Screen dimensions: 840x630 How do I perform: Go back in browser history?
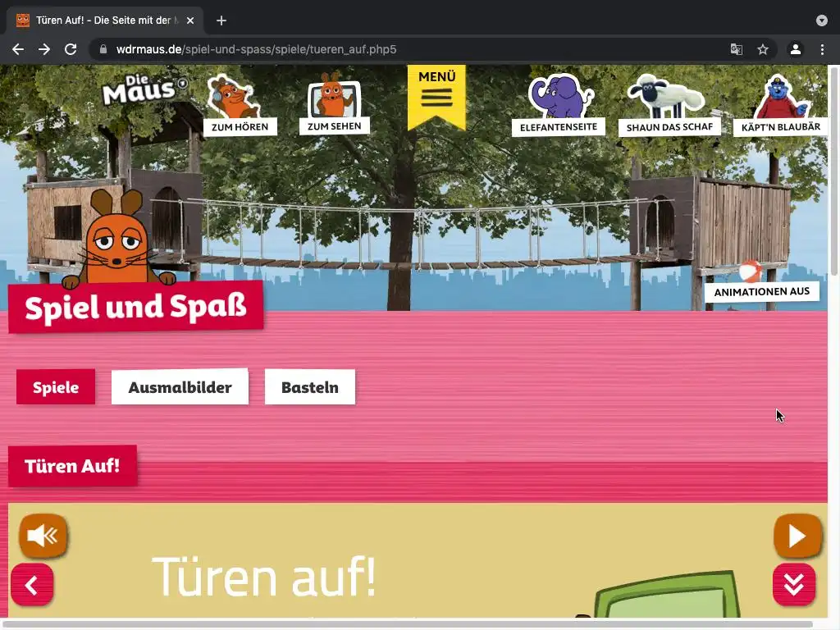click(18, 49)
